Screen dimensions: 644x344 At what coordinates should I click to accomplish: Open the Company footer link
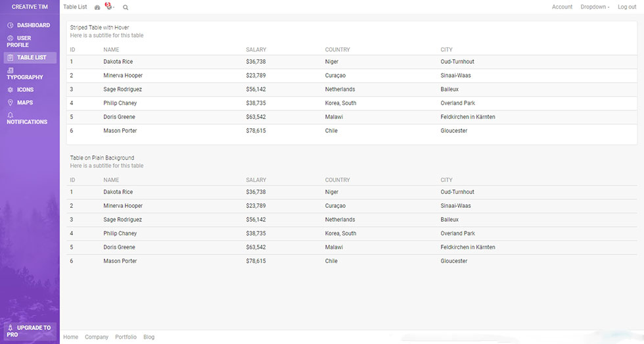(x=97, y=337)
